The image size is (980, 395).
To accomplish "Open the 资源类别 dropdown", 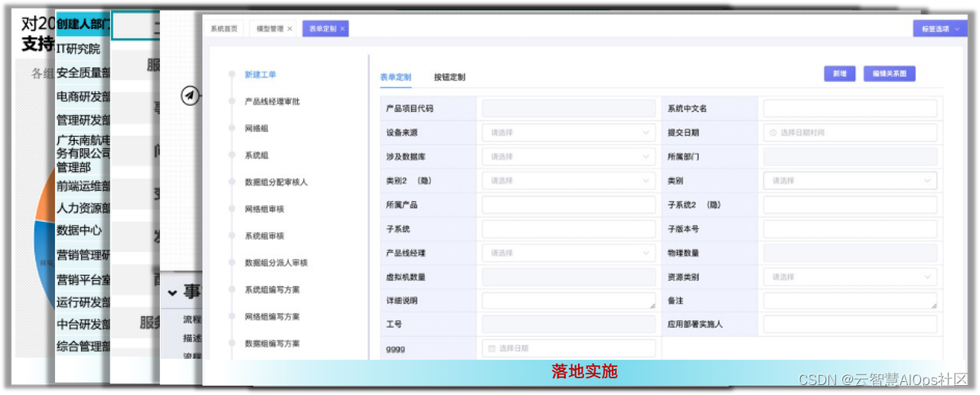I will (x=850, y=277).
